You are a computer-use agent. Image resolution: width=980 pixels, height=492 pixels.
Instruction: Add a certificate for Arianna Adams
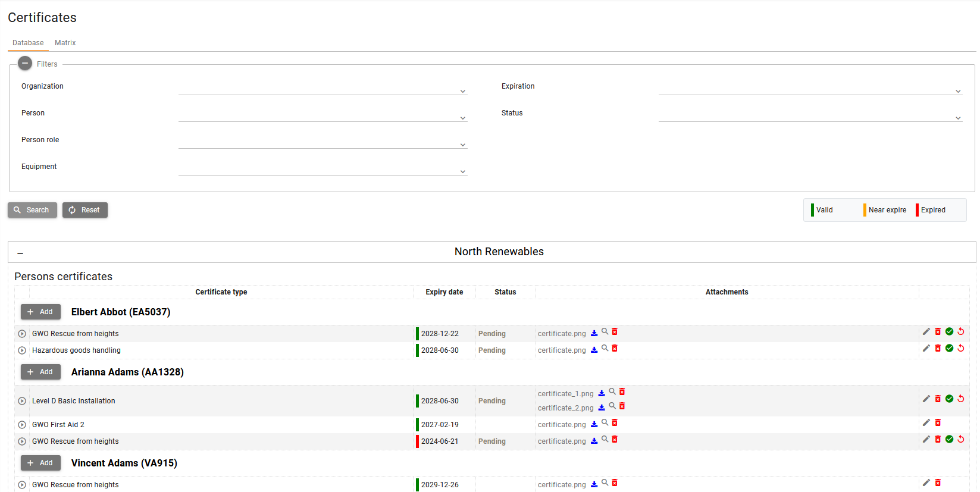(x=40, y=372)
